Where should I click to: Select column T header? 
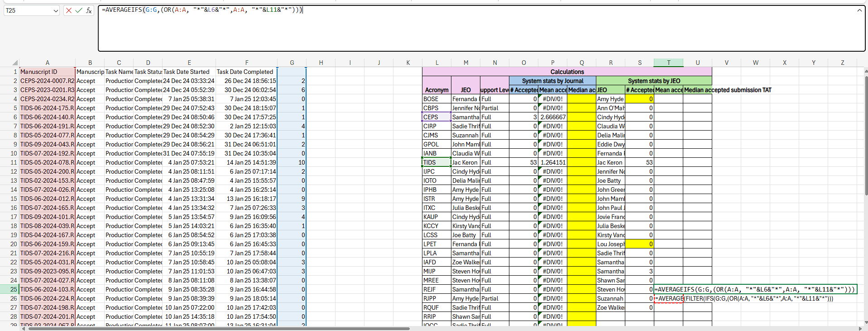[668, 63]
